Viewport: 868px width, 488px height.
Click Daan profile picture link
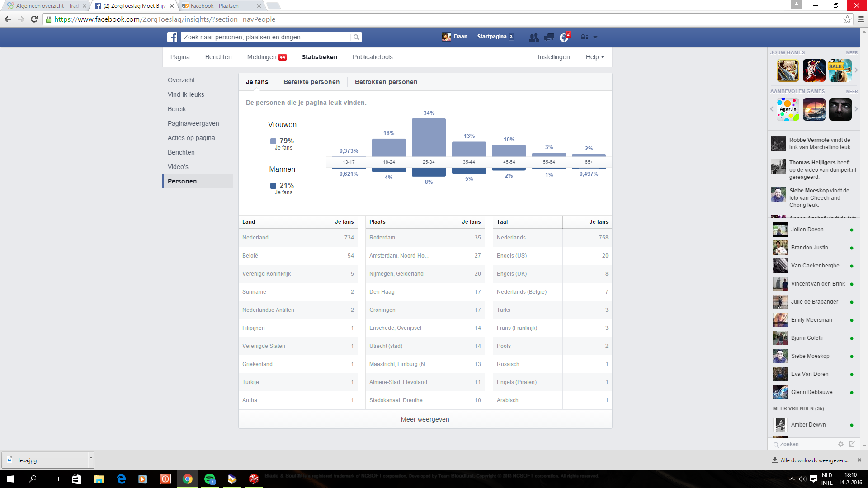coord(446,37)
